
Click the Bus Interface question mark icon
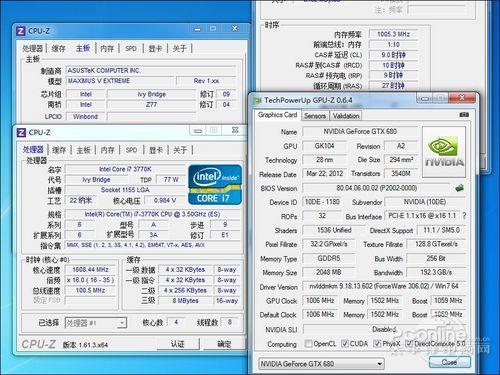tap(464, 216)
